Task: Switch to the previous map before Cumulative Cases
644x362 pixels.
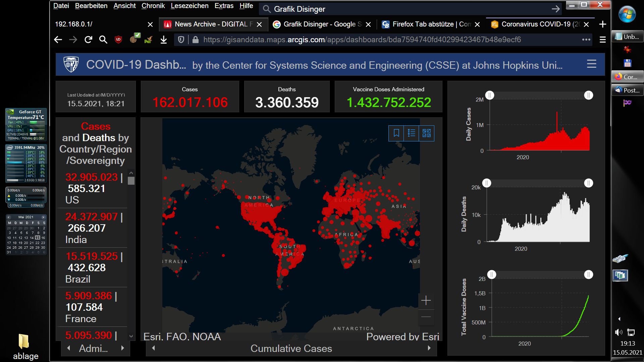Action: 154,348
